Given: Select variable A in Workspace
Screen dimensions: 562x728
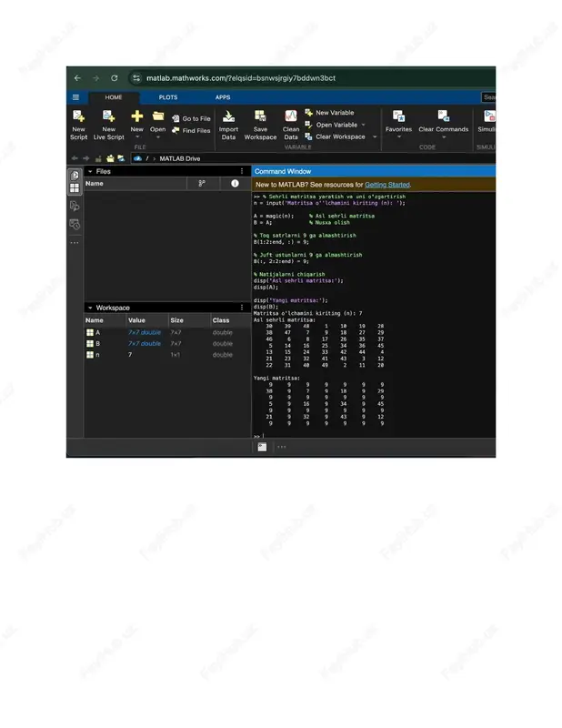Looking at the screenshot, I should (167, 332).
